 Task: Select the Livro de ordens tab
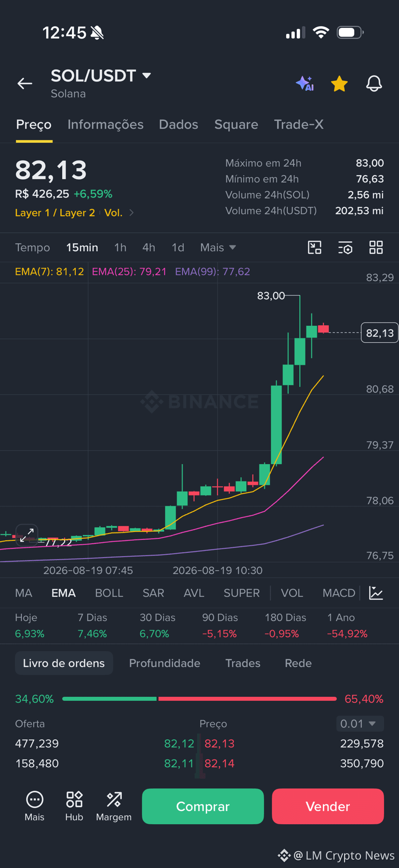64,663
